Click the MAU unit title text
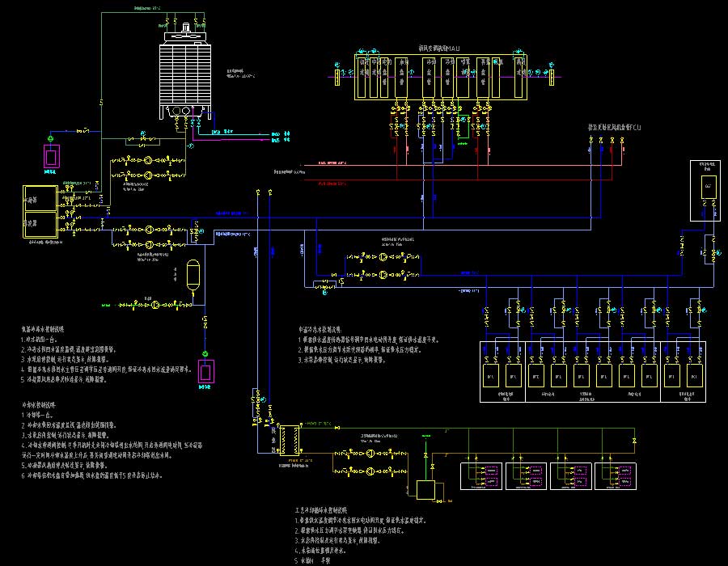Image resolution: width=728 pixels, height=566 pixels. (x=438, y=49)
